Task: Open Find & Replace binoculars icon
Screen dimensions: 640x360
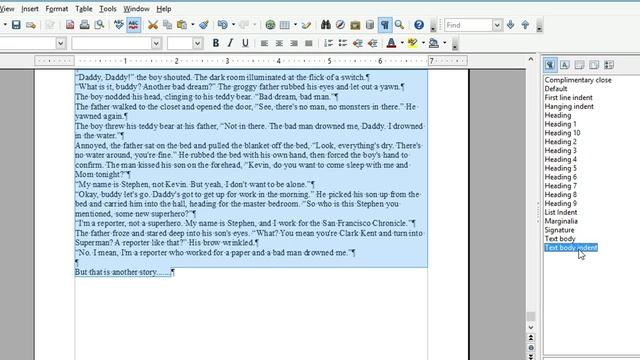Action: coord(325,25)
